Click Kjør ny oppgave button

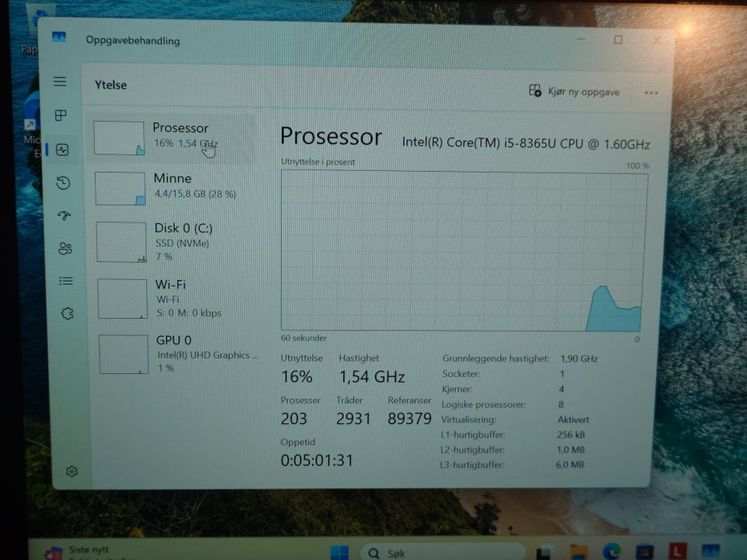click(x=574, y=91)
